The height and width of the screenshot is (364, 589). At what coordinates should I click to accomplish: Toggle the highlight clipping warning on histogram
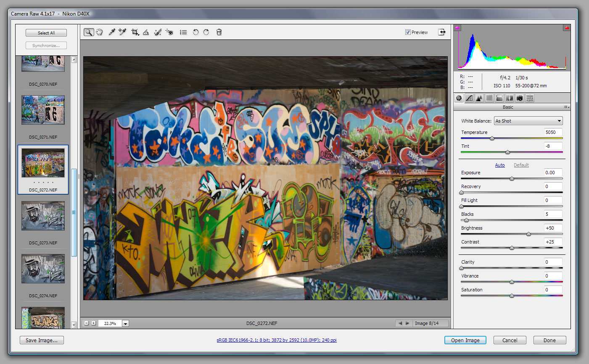coord(567,27)
